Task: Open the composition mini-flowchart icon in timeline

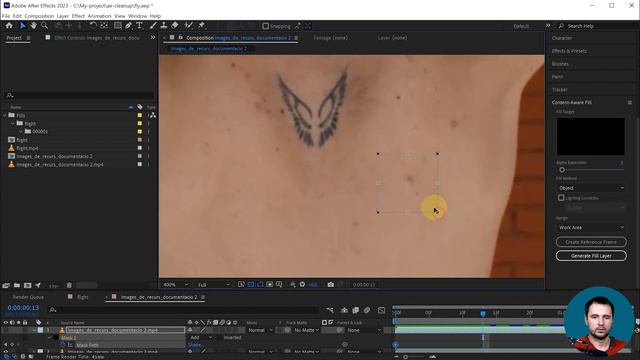Action: (330, 310)
